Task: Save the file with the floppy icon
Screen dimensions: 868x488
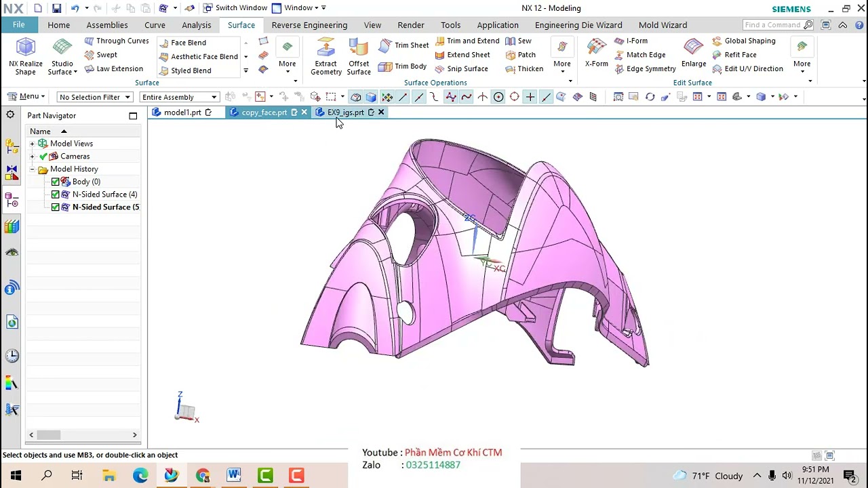Action: (56, 8)
